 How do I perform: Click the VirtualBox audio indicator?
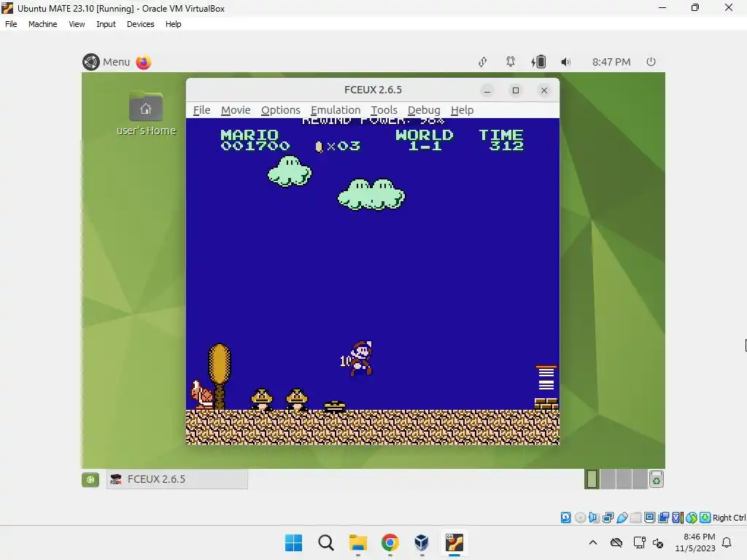[594, 518]
